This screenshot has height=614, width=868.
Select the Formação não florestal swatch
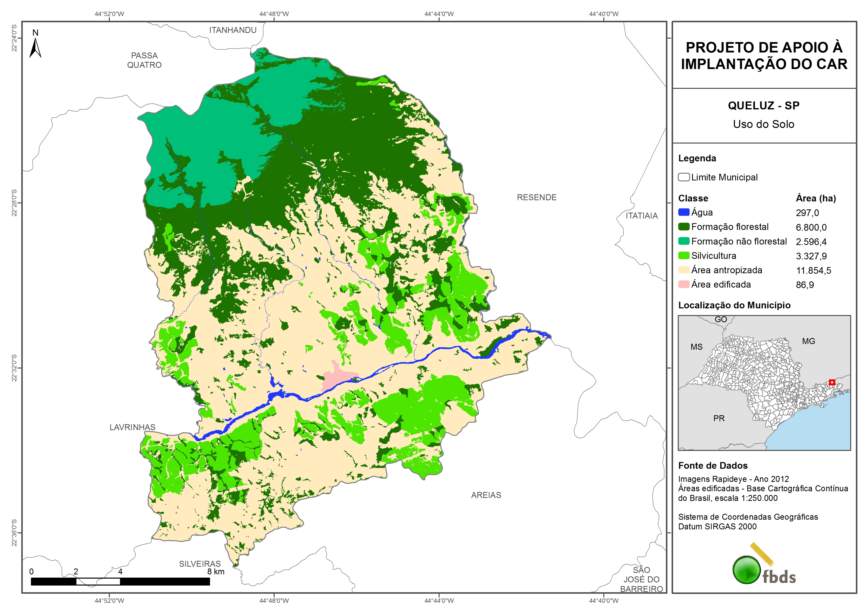click(x=683, y=241)
